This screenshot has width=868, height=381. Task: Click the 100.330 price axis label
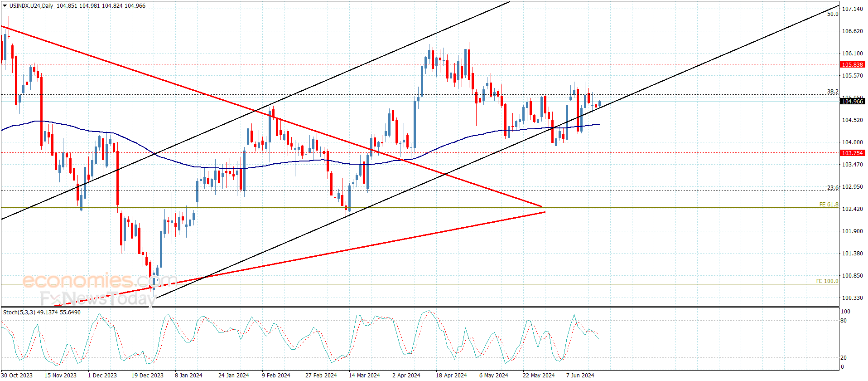[852, 298]
